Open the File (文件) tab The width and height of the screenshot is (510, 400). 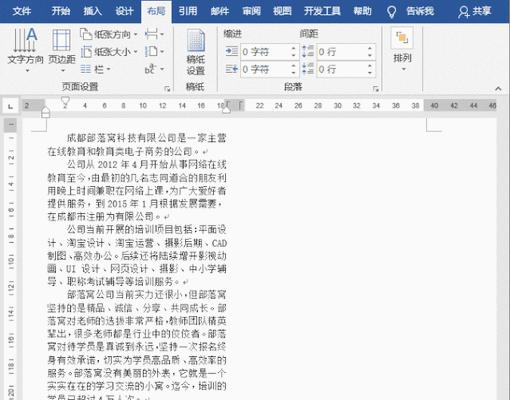click(22, 11)
